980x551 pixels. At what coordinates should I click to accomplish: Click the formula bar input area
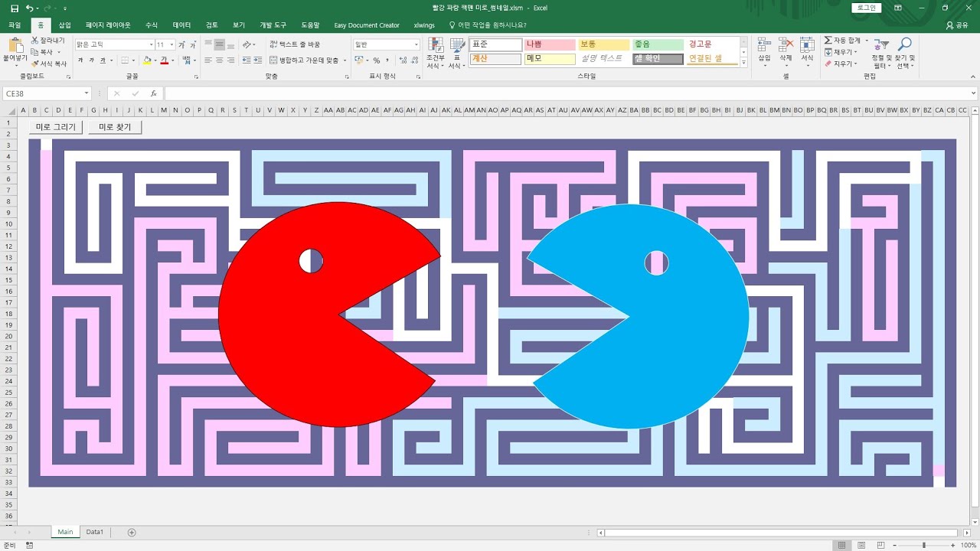(x=570, y=93)
